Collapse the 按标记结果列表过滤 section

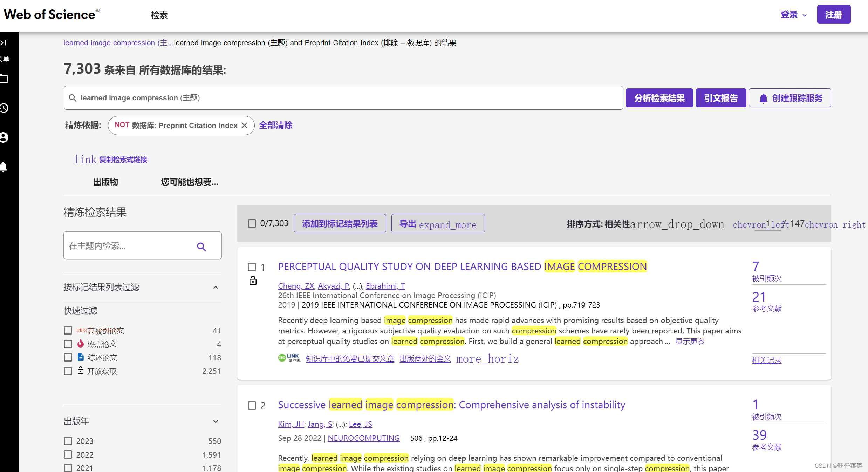pos(216,288)
